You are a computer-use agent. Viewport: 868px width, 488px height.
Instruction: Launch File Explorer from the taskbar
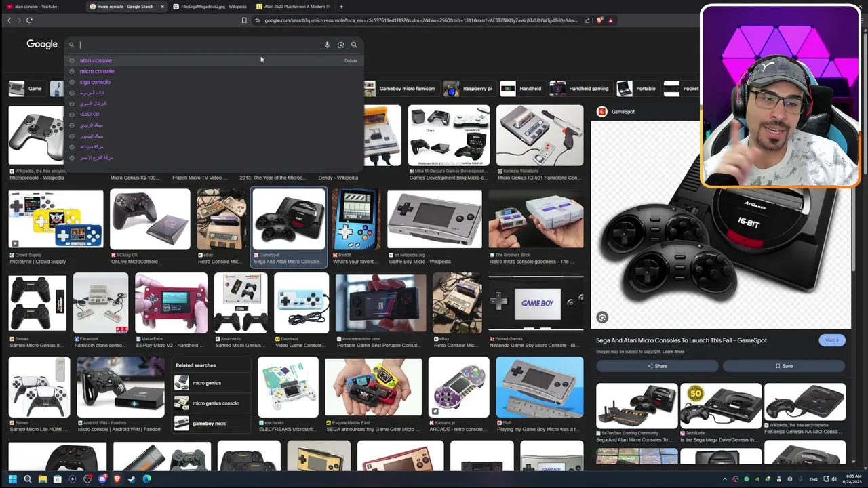42,479
